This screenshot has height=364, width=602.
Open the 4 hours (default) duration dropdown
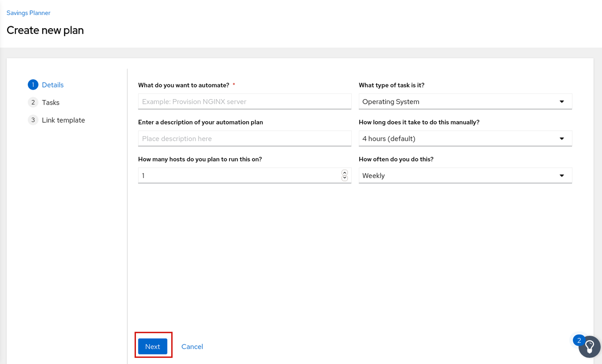465,139
